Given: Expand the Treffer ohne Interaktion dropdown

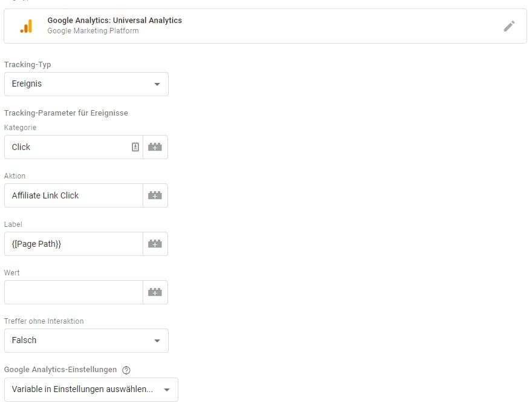Looking at the screenshot, I should pos(86,341).
